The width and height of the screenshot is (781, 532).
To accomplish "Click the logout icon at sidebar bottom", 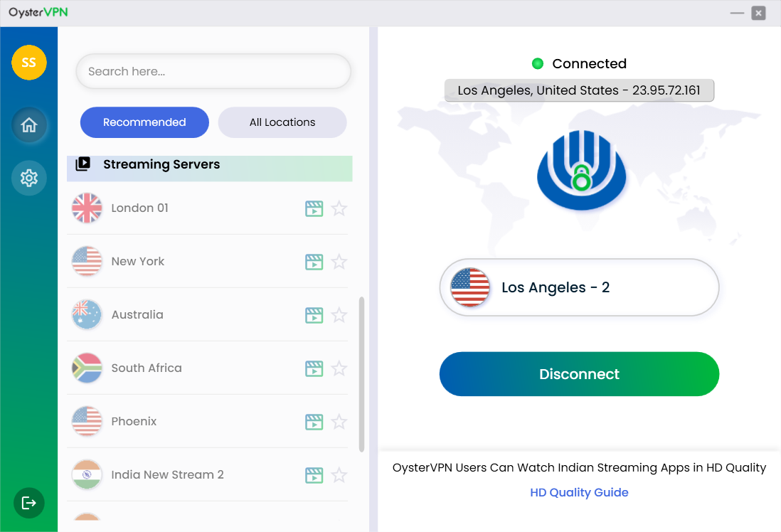I will click(x=28, y=503).
